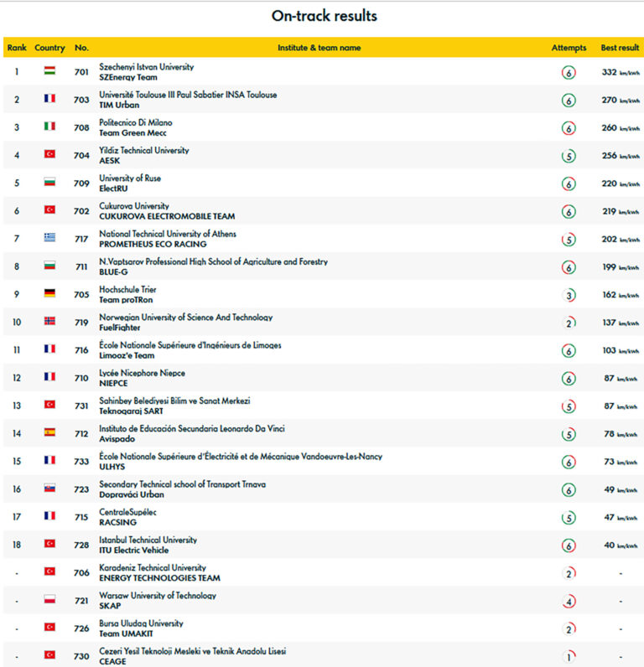
Task: Click the attempts circle showing 1 for CEAGE
Action: point(569,657)
